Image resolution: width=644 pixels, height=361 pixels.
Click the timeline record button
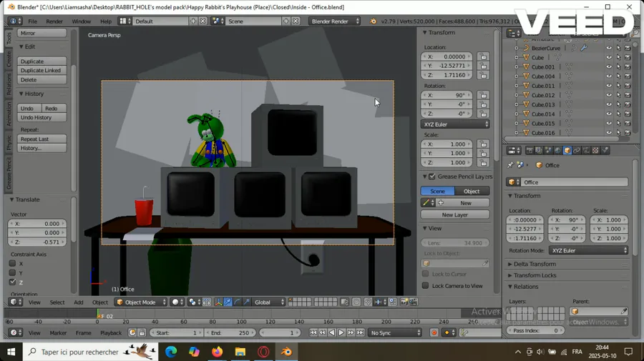coord(434,332)
